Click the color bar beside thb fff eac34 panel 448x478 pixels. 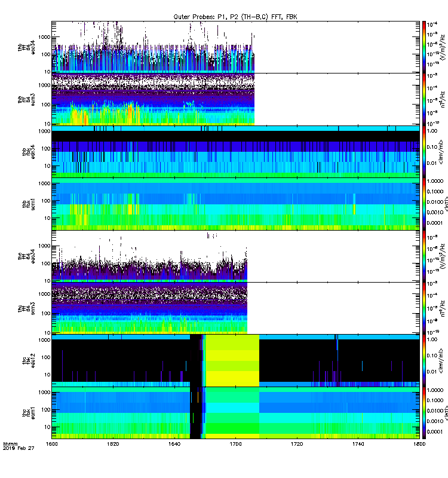(x=424, y=47)
